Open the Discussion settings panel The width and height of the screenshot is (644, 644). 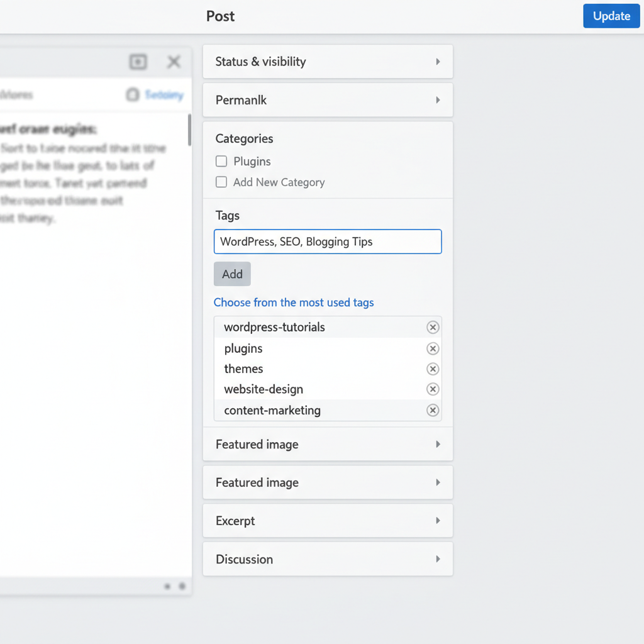(327, 559)
